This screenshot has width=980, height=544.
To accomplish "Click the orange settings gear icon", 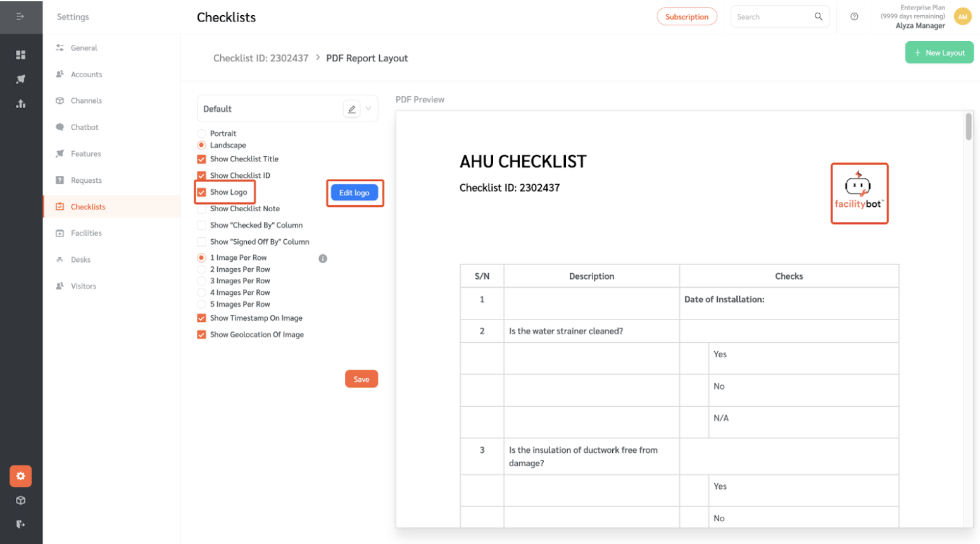I will [21, 476].
